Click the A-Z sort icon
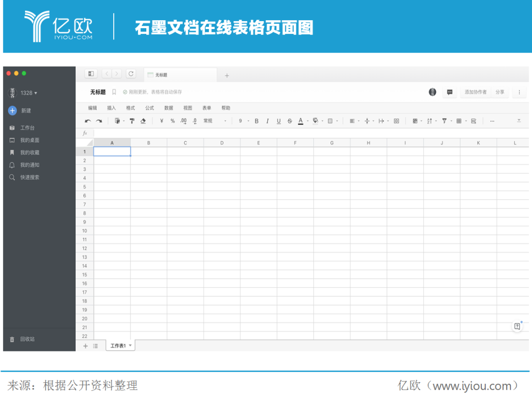532x408 pixels. [x=430, y=121]
